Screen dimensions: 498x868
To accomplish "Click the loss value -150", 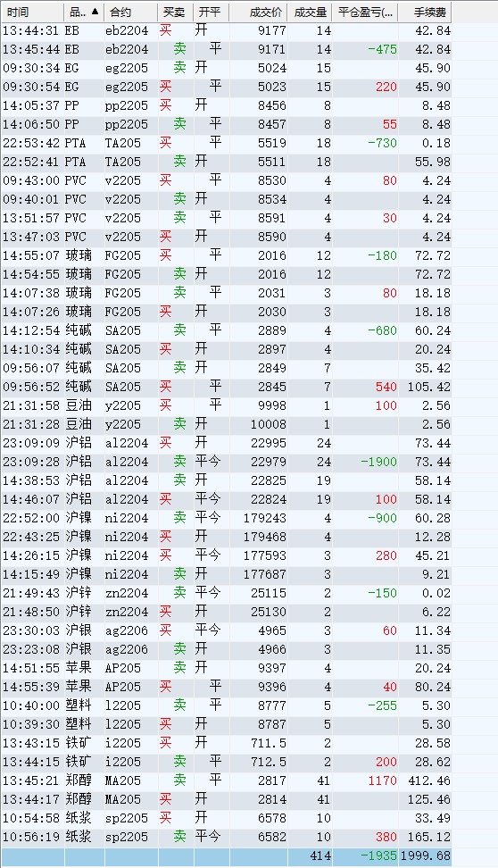I will [382, 594].
